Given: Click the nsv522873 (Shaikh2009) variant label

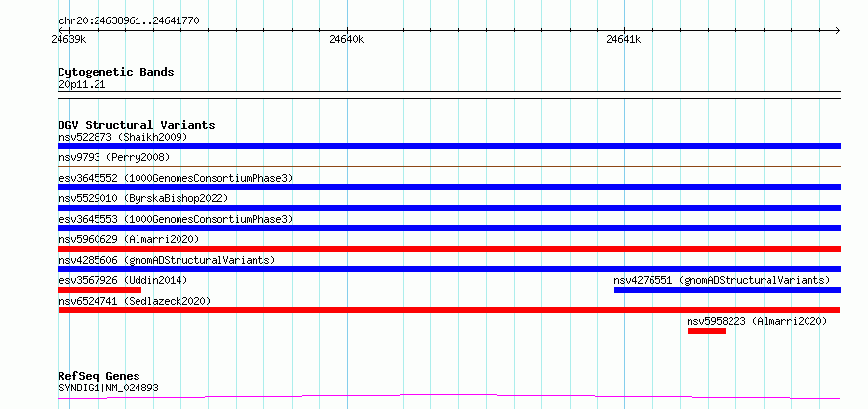Looking at the screenshot, I should [123, 137].
